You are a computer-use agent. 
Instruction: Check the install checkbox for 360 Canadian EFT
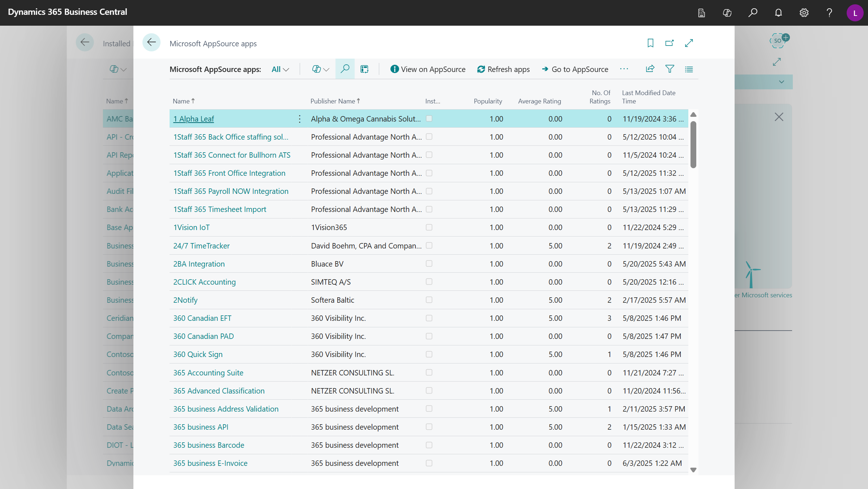(429, 318)
